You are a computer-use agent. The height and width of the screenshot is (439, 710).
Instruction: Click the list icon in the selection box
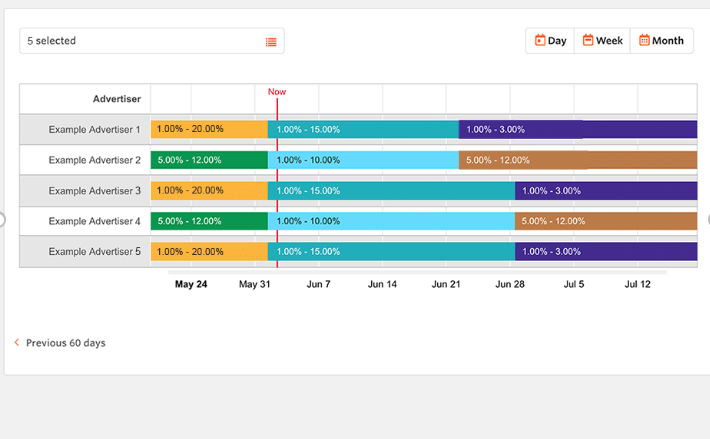[271, 41]
